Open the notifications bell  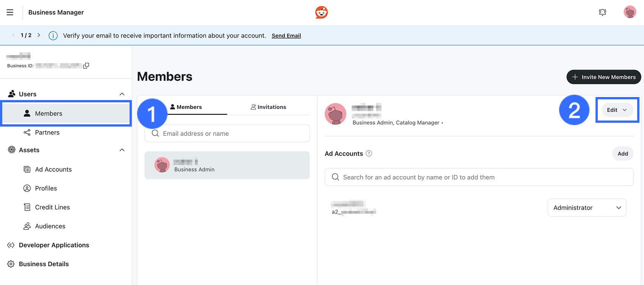coord(602,13)
